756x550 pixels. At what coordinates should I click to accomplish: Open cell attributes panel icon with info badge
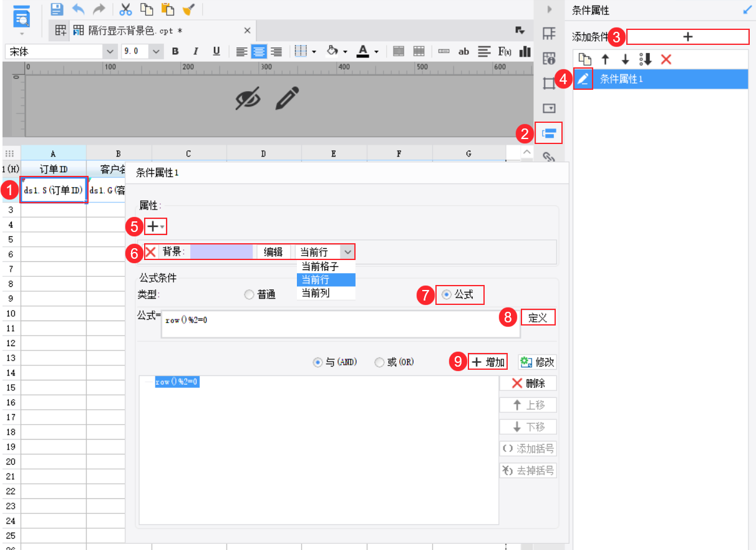click(549, 59)
